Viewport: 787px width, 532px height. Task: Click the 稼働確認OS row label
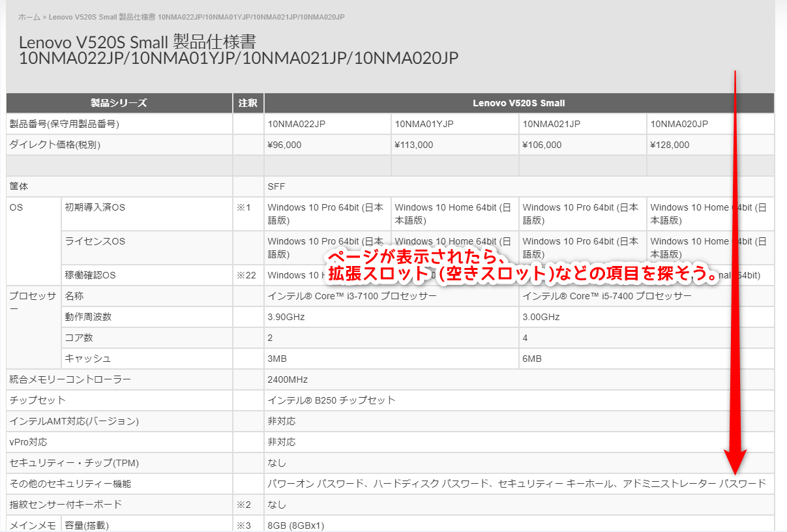click(x=90, y=275)
